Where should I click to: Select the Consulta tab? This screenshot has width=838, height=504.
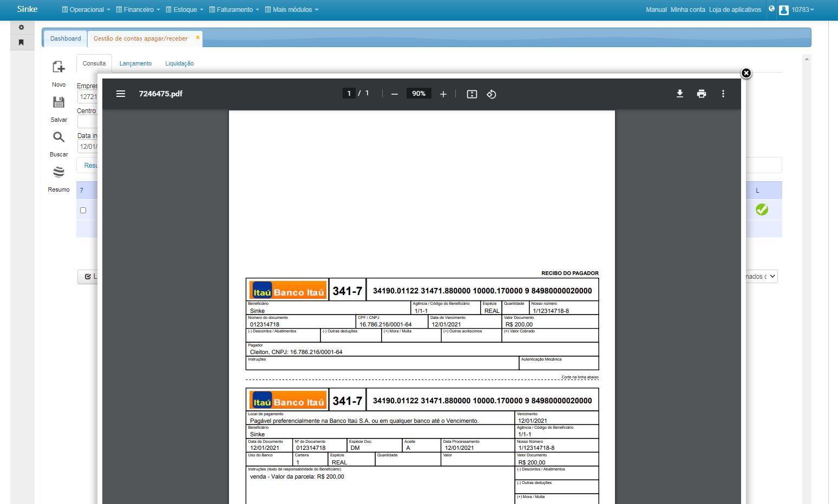(x=94, y=63)
